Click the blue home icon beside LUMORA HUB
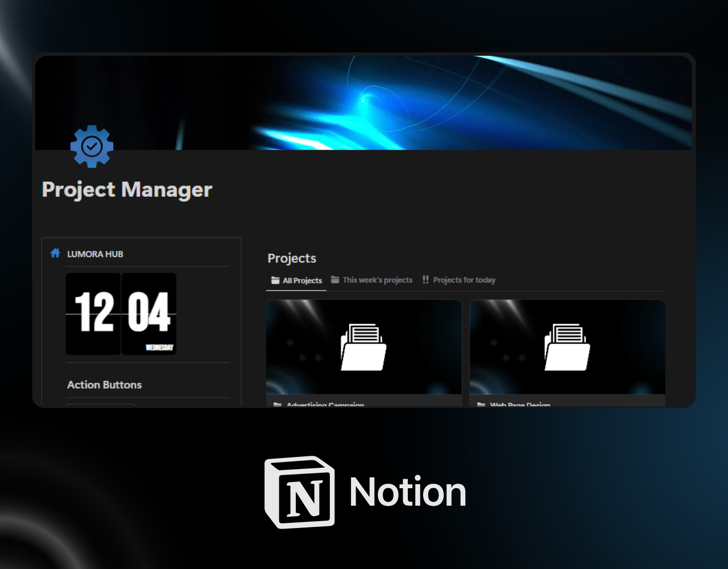The height and width of the screenshot is (569, 728). pos(55,253)
